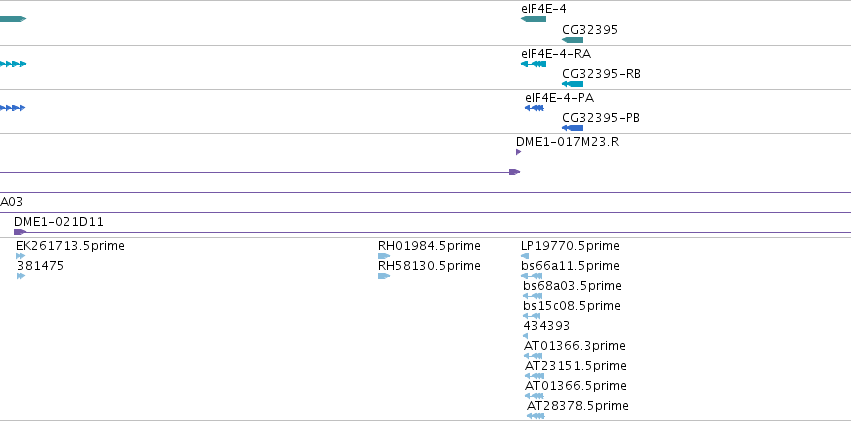The image size is (851, 421).
Task: Select the RH01984.5prime EST glyph
Action: click(x=384, y=256)
